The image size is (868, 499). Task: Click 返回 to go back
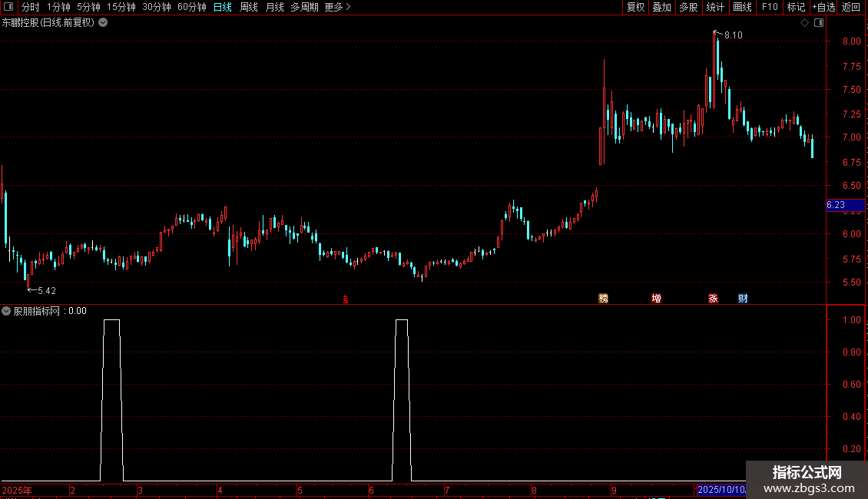click(851, 7)
